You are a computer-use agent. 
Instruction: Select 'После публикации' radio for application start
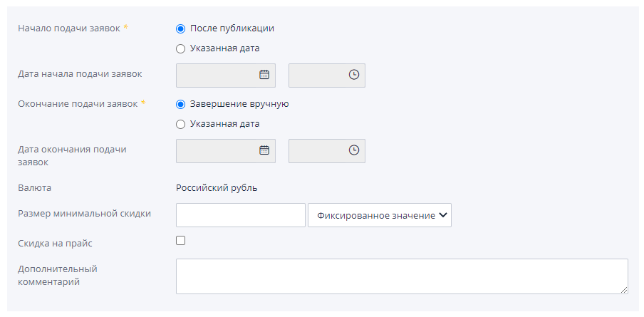(180, 28)
